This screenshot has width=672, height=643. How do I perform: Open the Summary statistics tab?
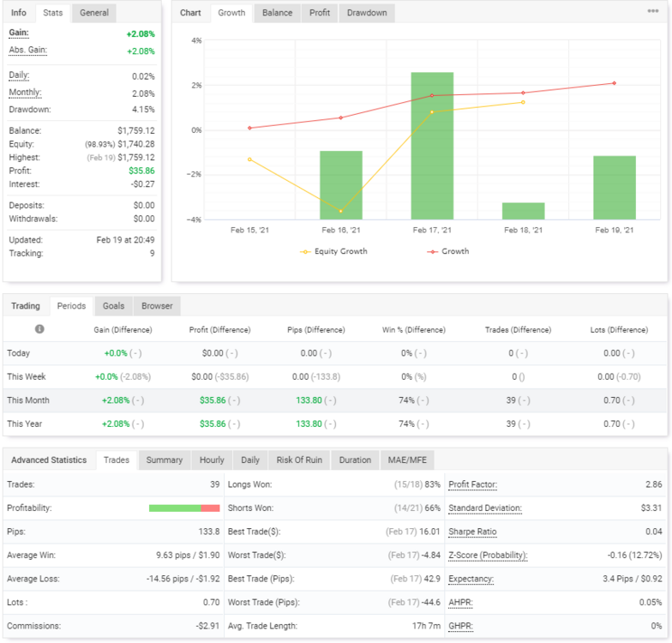pos(165,460)
